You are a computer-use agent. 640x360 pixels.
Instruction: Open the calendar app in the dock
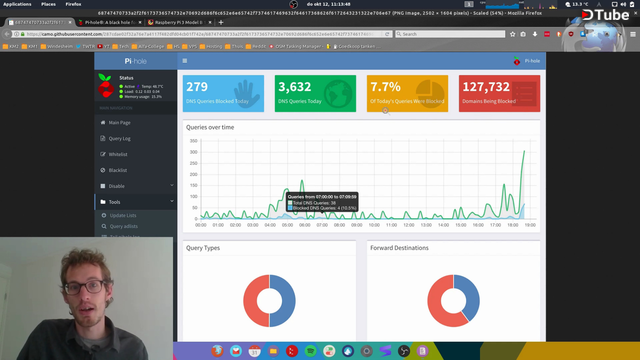tap(254, 351)
